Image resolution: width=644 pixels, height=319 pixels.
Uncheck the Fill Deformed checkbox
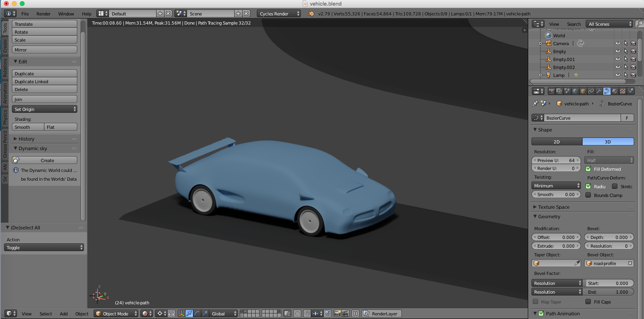[x=588, y=169]
